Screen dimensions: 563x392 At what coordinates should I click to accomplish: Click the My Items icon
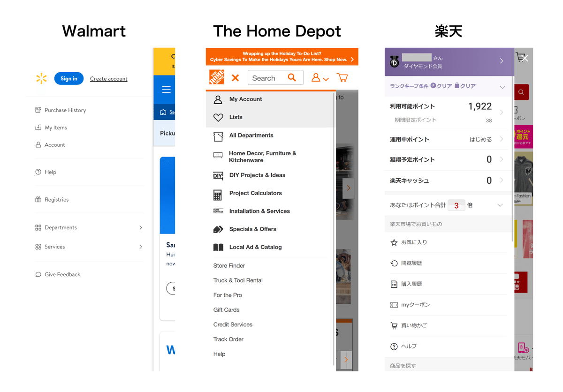[x=38, y=128]
